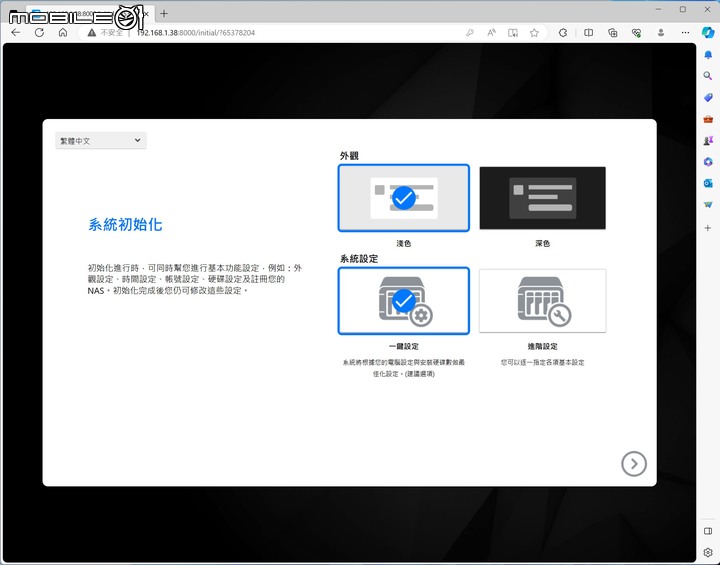
Task: Click the 系統初始化 heading text
Action: (x=125, y=224)
